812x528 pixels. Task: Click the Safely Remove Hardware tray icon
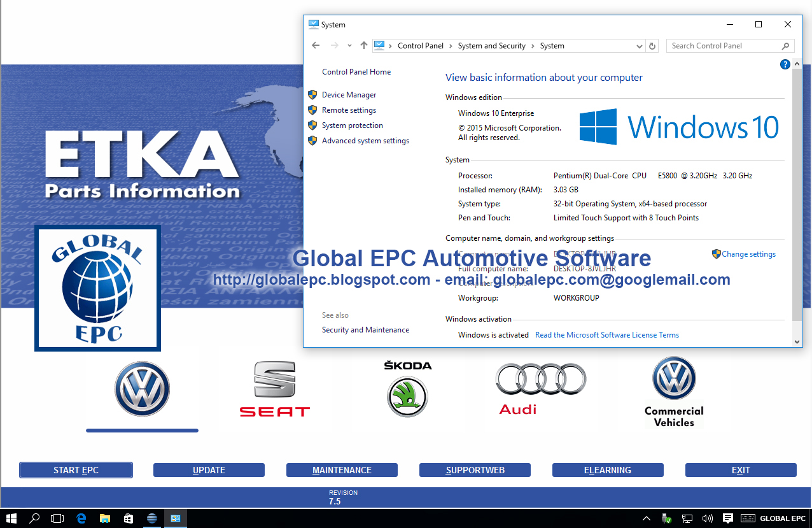click(667, 518)
